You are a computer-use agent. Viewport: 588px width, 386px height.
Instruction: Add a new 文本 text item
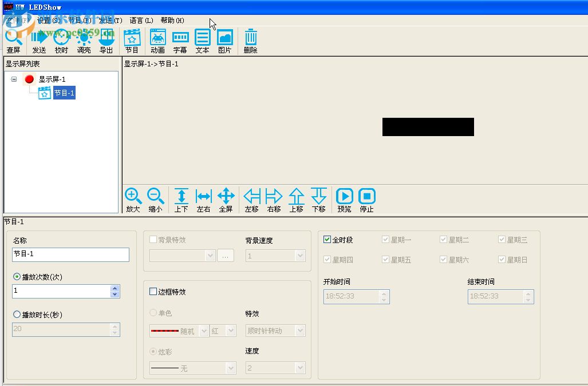202,38
